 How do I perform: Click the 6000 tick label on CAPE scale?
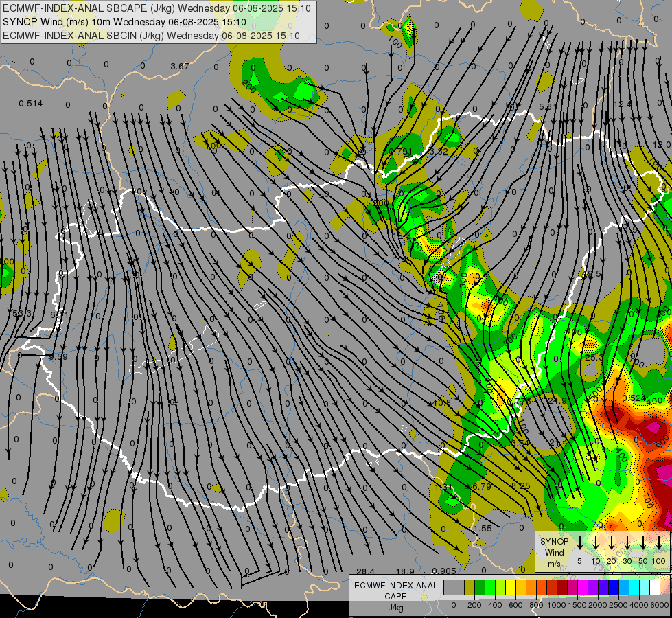click(660, 605)
